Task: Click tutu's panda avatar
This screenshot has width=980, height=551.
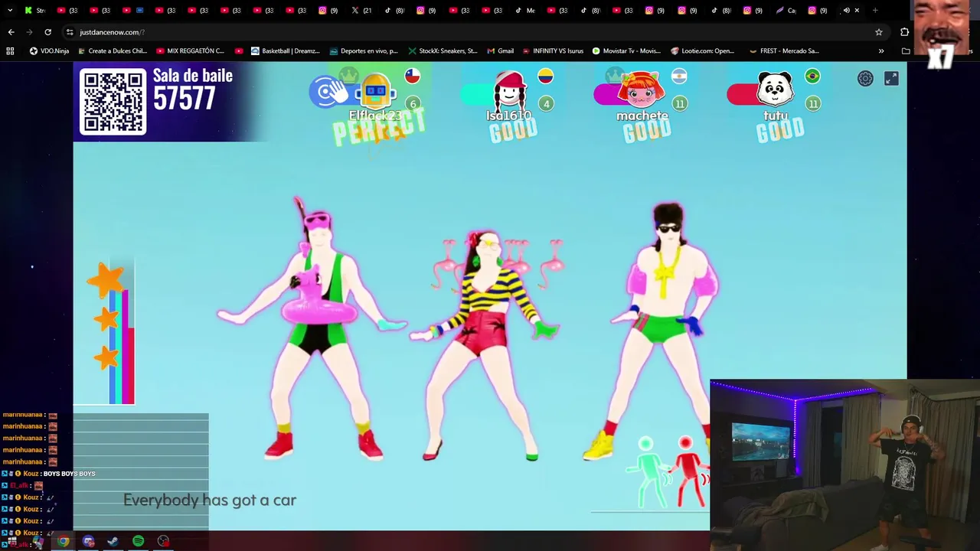Action: pos(775,90)
